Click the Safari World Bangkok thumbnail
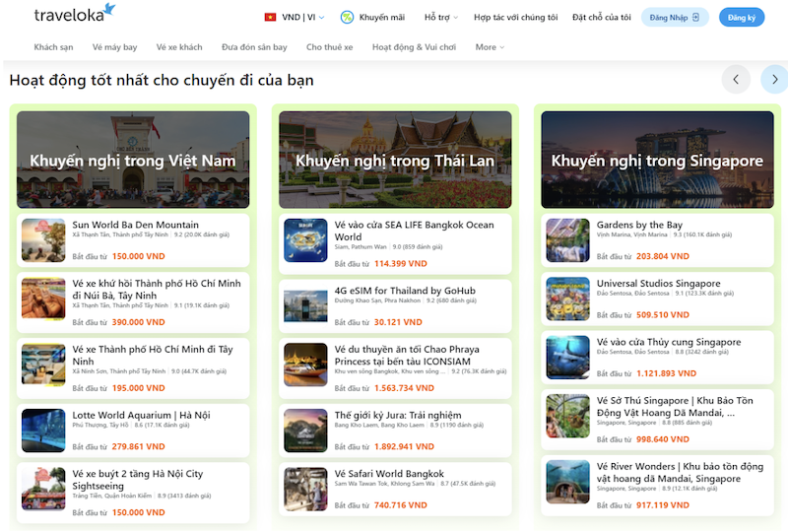 tap(305, 489)
